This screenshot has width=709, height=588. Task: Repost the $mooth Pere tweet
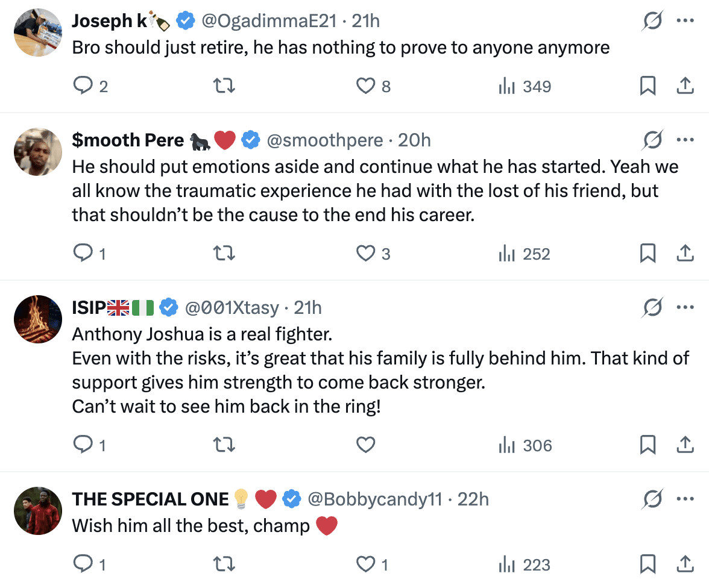pyautogui.click(x=224, y=254)
